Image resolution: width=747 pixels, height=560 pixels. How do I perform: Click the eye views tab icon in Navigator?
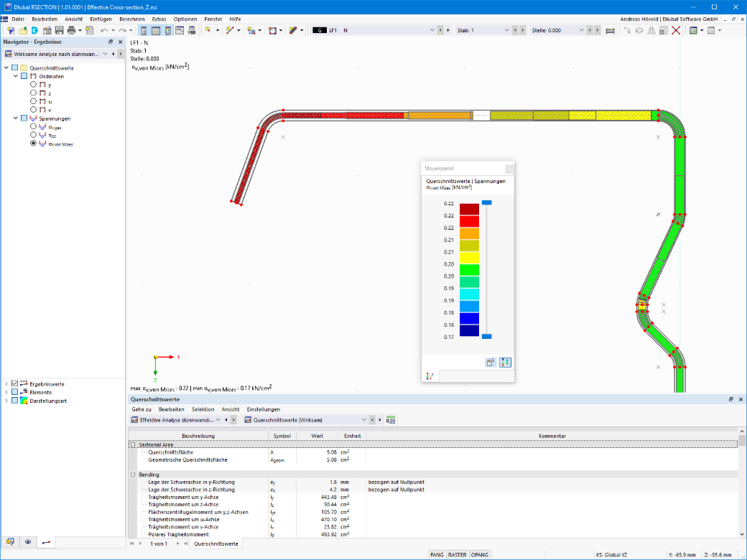28,542
